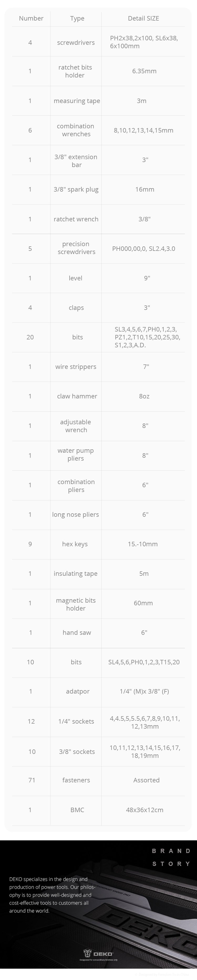The width and height of the screenshot is (197, 980).
Task: Select the 'hand saw' cell
Action: point(77,633)
